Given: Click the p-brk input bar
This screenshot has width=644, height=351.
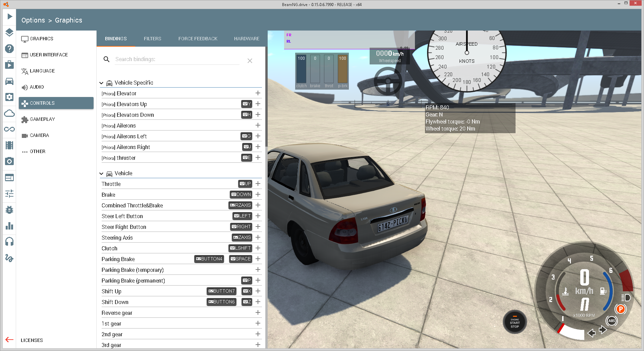Looking at the screenshot, I should pyautogui.click(x=342, y=69).
